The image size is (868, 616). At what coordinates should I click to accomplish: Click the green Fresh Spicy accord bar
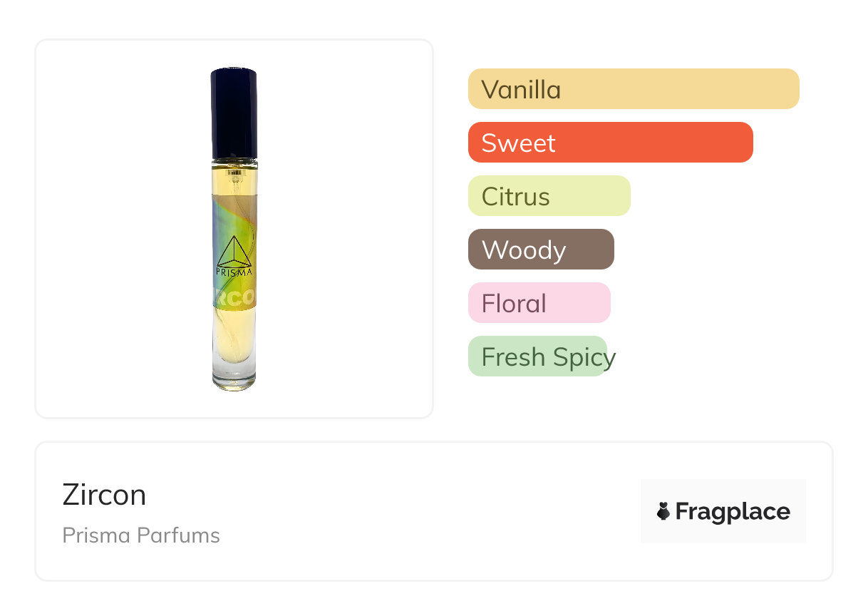pyautogui.click(x=537, y=356)
